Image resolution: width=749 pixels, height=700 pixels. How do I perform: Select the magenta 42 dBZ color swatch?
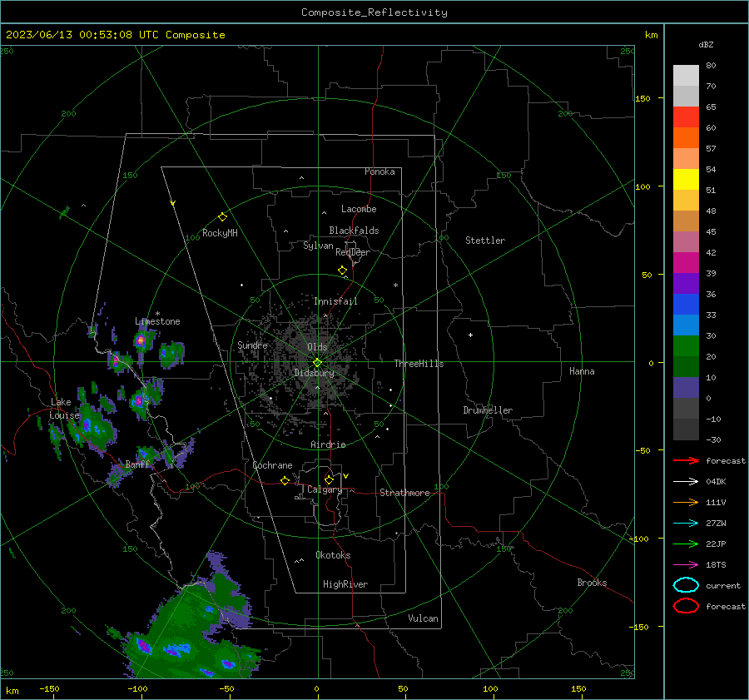point(686,262)
